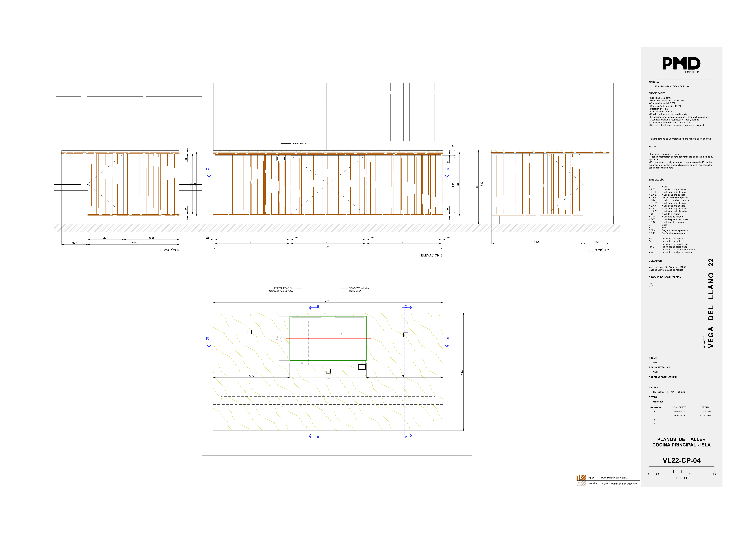Select the date '17/04/2026' in the revision table
The image size is (756, 534).
coord(706,416)
